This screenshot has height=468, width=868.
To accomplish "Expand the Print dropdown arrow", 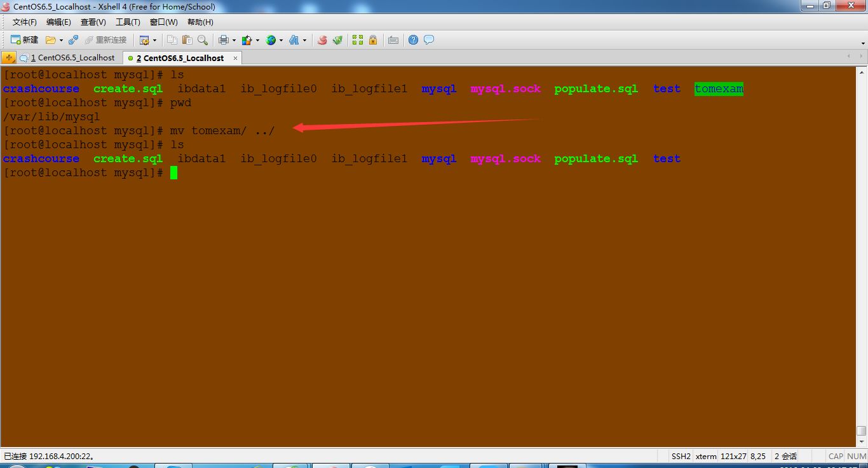I will [x=234, y=40].
